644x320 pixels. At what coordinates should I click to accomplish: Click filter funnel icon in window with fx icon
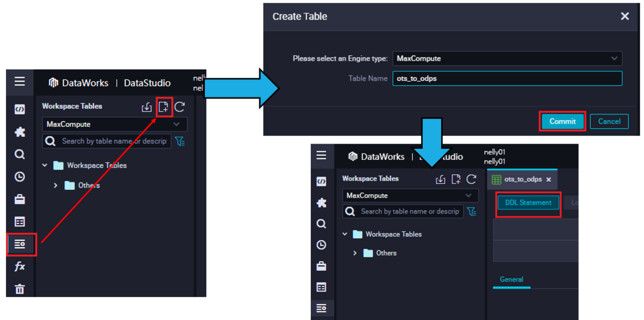(x=180, y=142)
